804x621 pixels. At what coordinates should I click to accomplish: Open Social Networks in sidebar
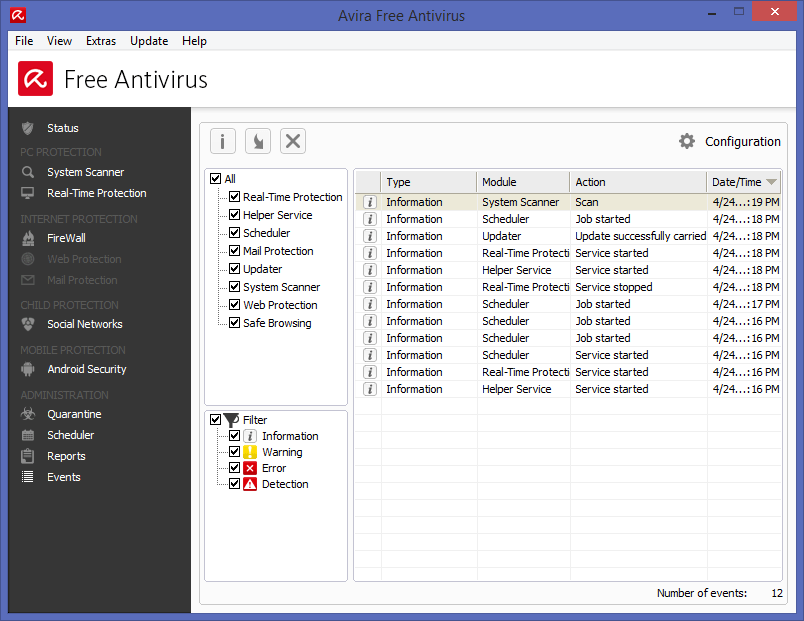click(85, 324)
